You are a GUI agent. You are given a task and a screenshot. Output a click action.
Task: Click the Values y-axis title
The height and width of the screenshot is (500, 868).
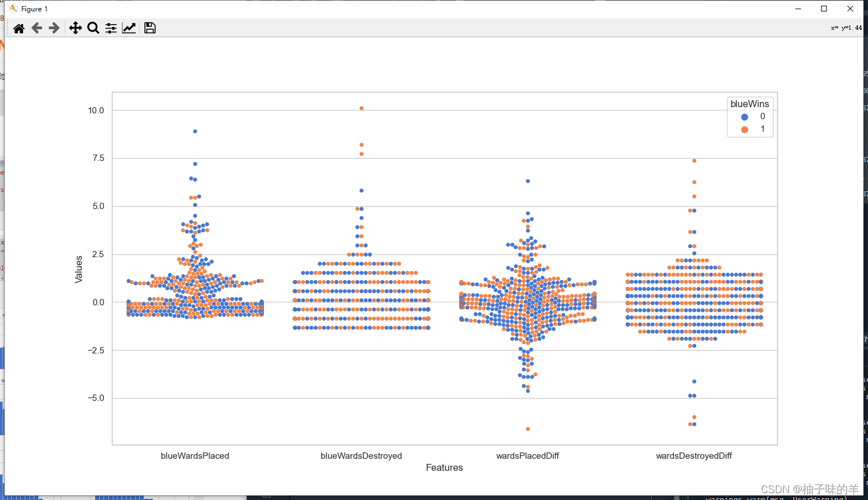(x=79, y=269)
